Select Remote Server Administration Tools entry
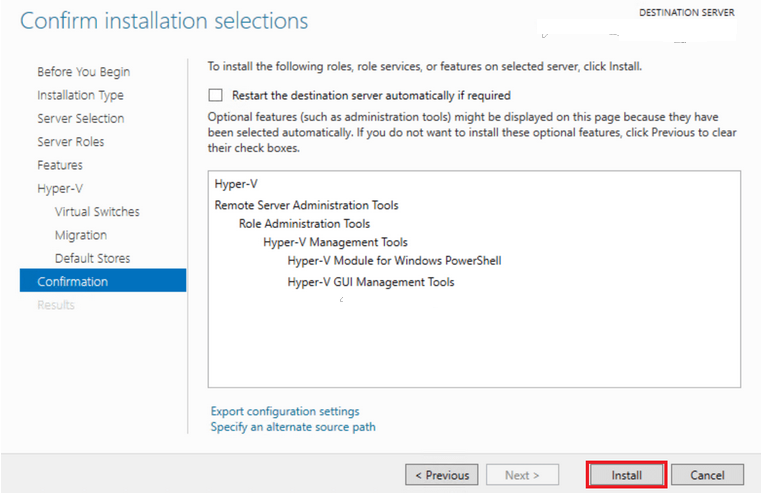The width and height of the screenshot is (772, 497). click(306, 205)
